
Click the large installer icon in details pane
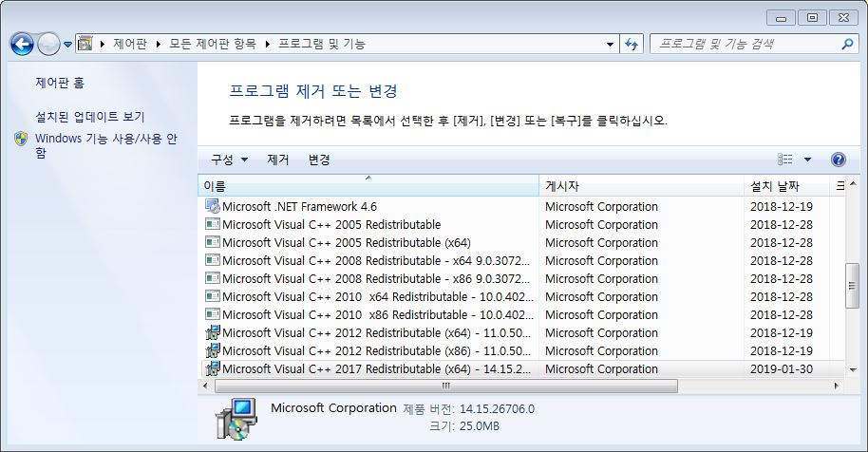[x=236, y=419]
